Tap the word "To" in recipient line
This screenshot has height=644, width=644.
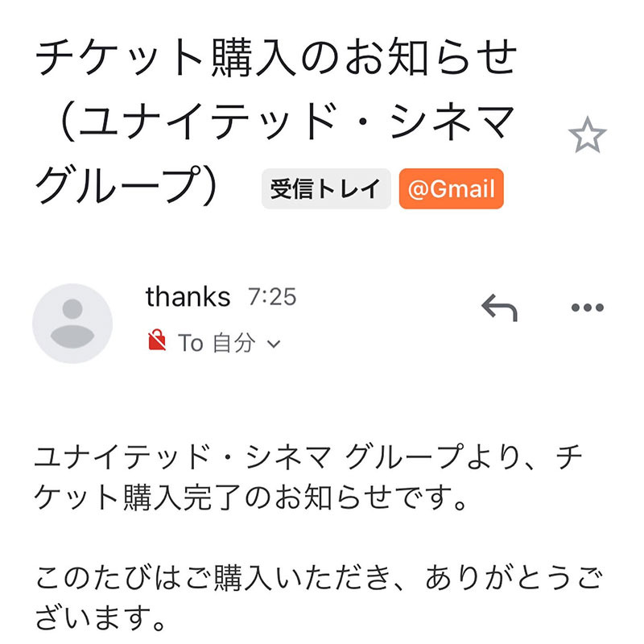[x=191, y=343]
